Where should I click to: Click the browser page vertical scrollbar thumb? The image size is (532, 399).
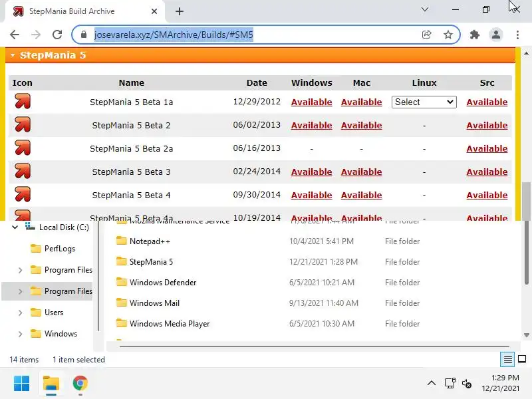(x=526, y=201)
